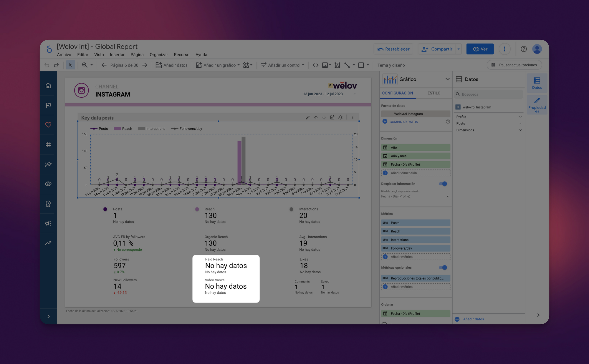Click the Ver button
Screen dimensions: 589x364
point(480,49)
